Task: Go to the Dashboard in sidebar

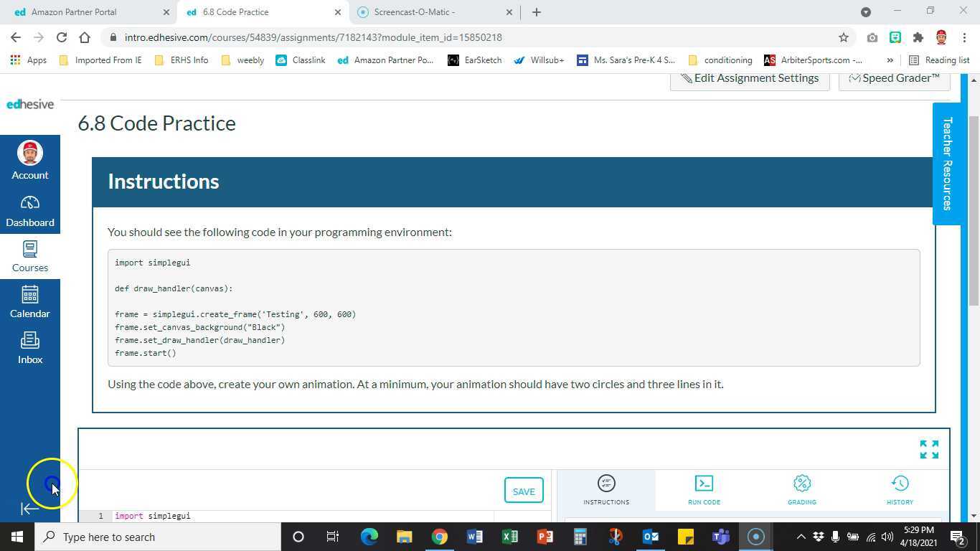Action: click(30, 212)
